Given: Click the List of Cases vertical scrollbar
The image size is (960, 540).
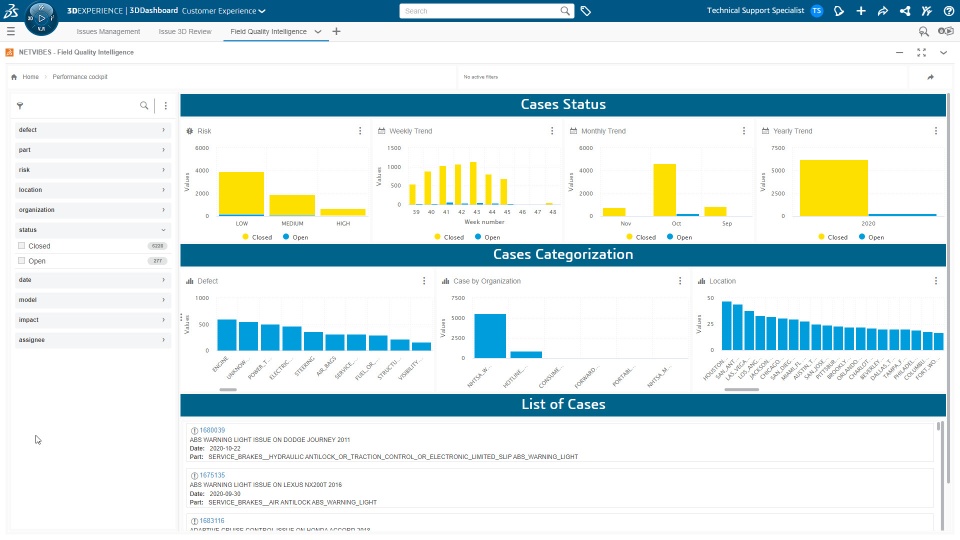Looking at the screenshot, I should 939,426.
